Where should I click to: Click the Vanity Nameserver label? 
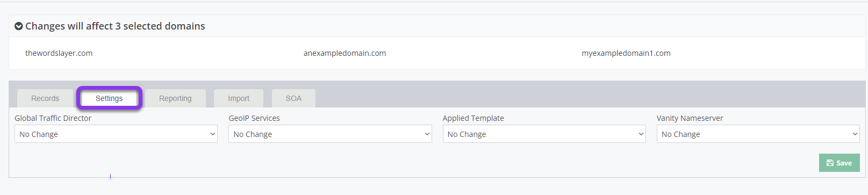click(x=690, y=118)
